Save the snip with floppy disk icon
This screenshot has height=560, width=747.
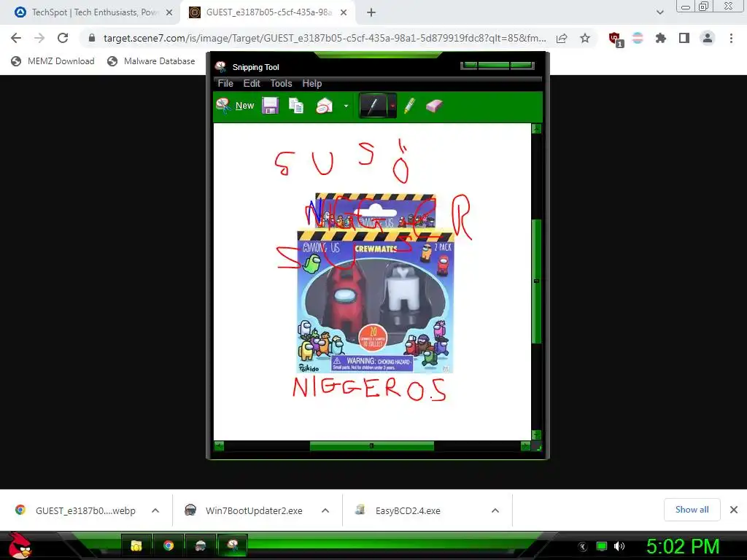[x=270, y=105]
